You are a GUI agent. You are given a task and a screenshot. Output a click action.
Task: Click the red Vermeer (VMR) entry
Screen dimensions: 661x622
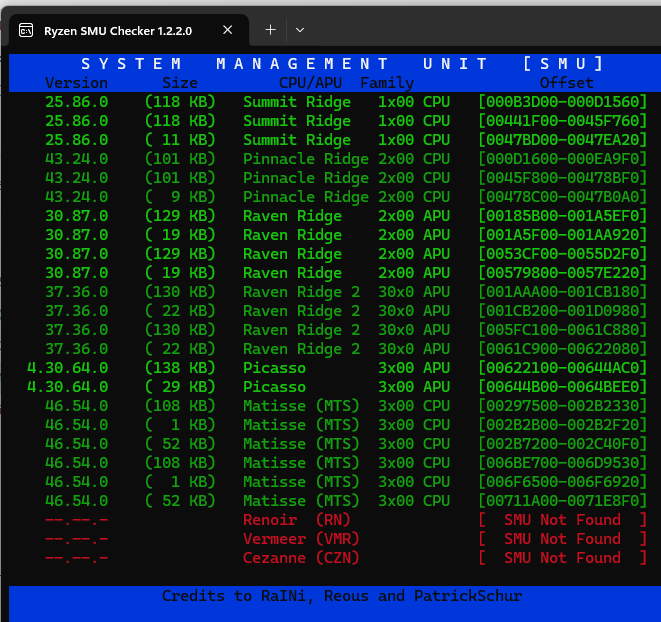point(302,539)
